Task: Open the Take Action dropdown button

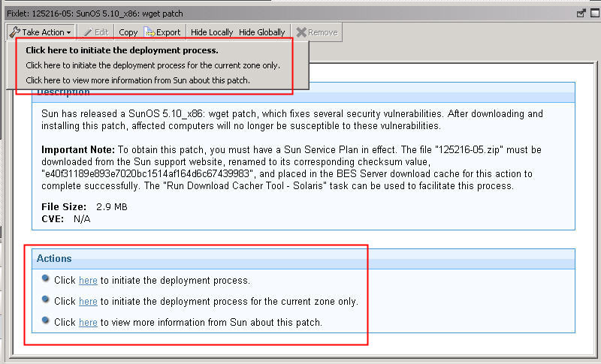Action: [41, 32]
